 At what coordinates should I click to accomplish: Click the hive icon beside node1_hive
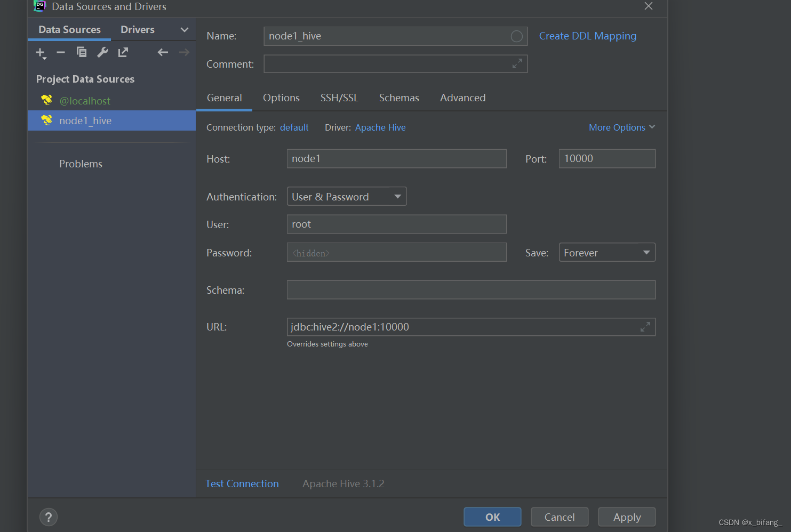point(47,120)
